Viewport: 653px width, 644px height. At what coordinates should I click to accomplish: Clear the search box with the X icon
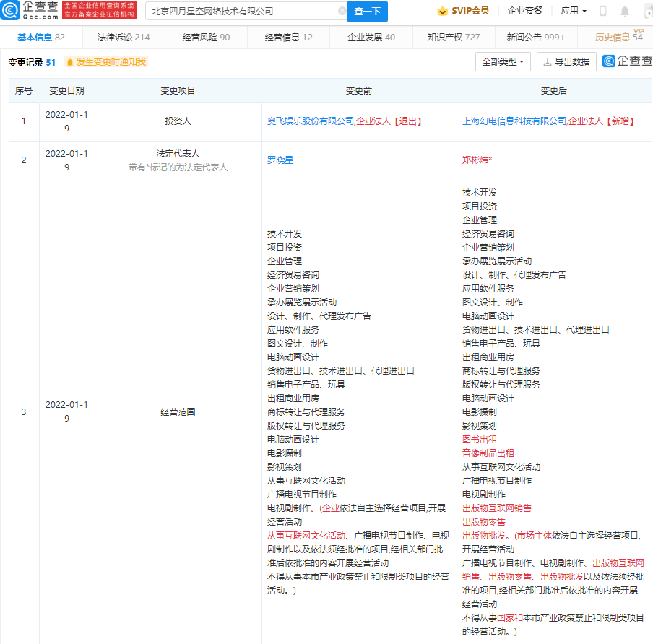342,11
